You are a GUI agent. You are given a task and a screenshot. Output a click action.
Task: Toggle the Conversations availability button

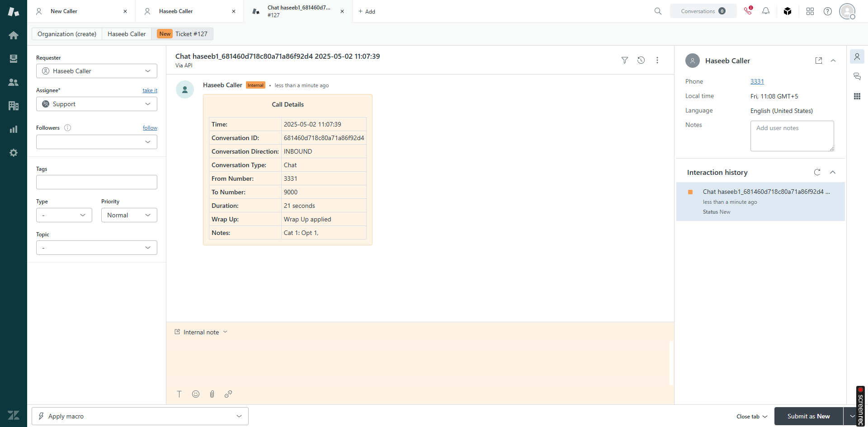click(x=703, y=11)
